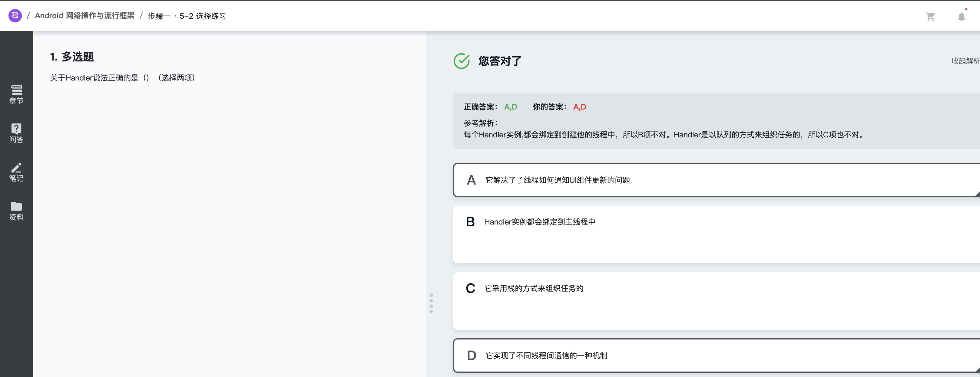The image size is (980, 377).
Task: Click the vertical dotted panel divider handle
Action: point(431,303)
